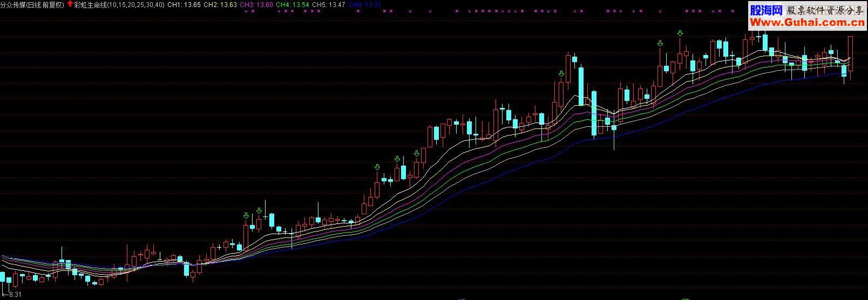
Task: Click the CH5: 13.47 value
Action: click(329, 4)
